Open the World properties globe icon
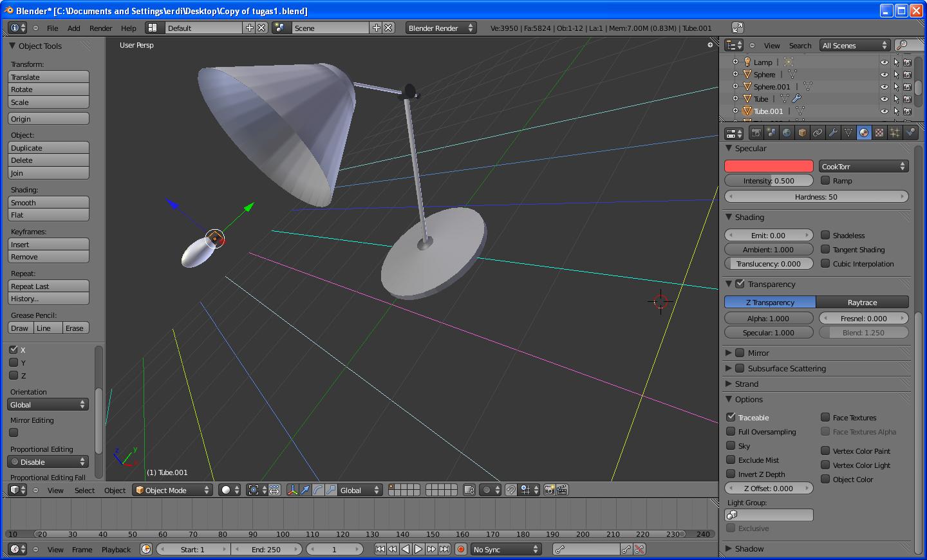This screenshot has height=560, width=927. point(787,133)
